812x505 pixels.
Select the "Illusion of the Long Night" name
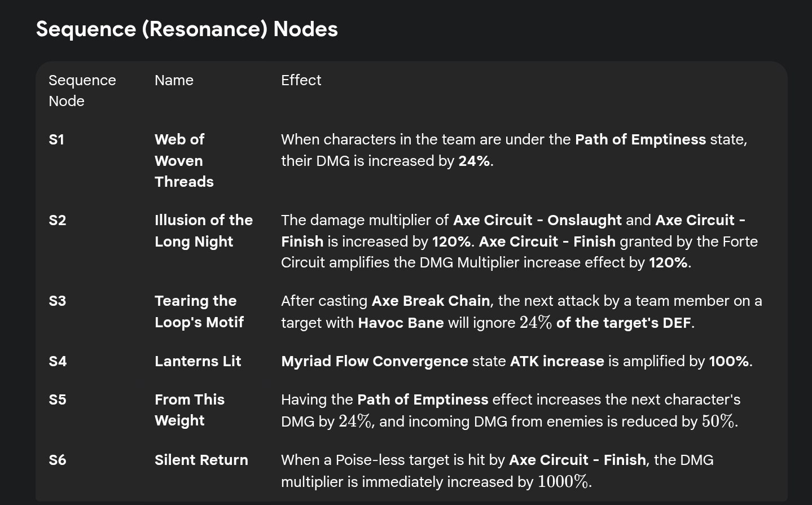pos(203,230)
